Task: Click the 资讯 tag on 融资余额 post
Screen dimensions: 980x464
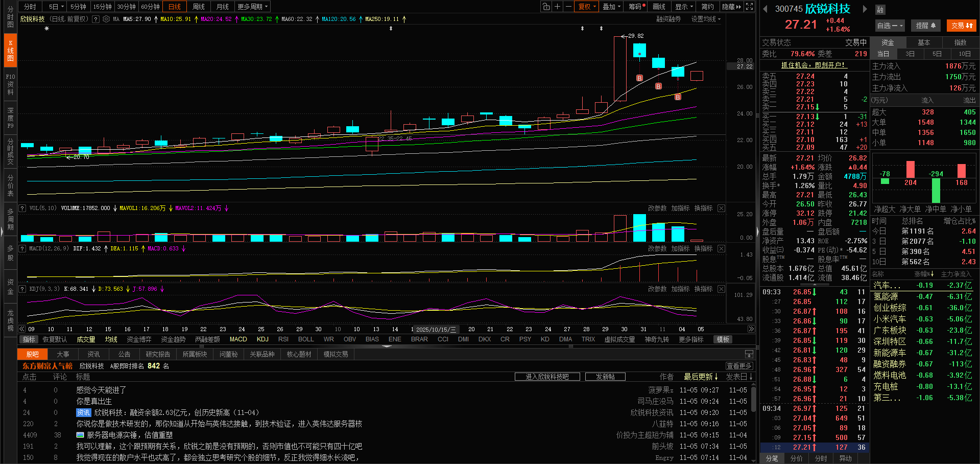Action: pos(84,412)
